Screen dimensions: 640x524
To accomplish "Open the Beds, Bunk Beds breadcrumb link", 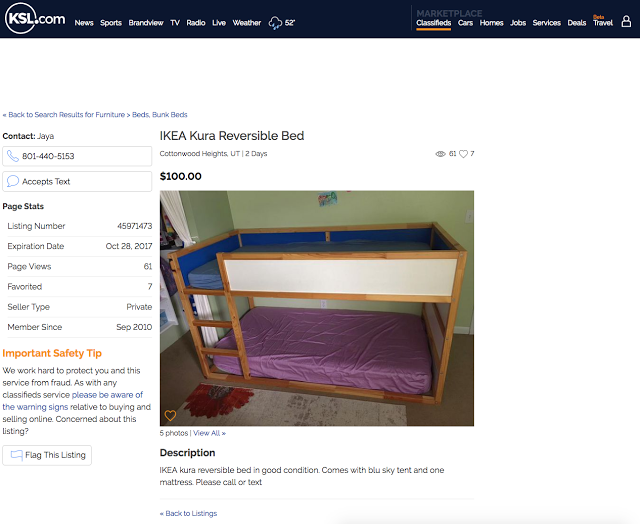I will tap(160, 115).
